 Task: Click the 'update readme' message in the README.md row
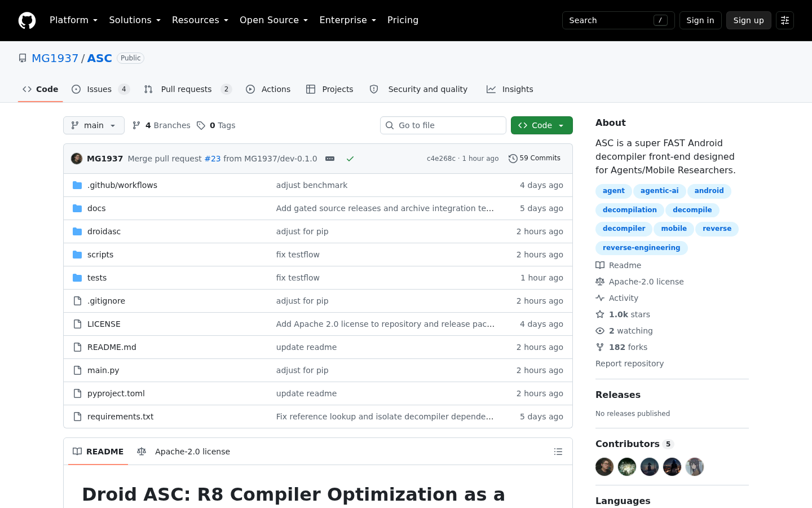tap(306, 347)
